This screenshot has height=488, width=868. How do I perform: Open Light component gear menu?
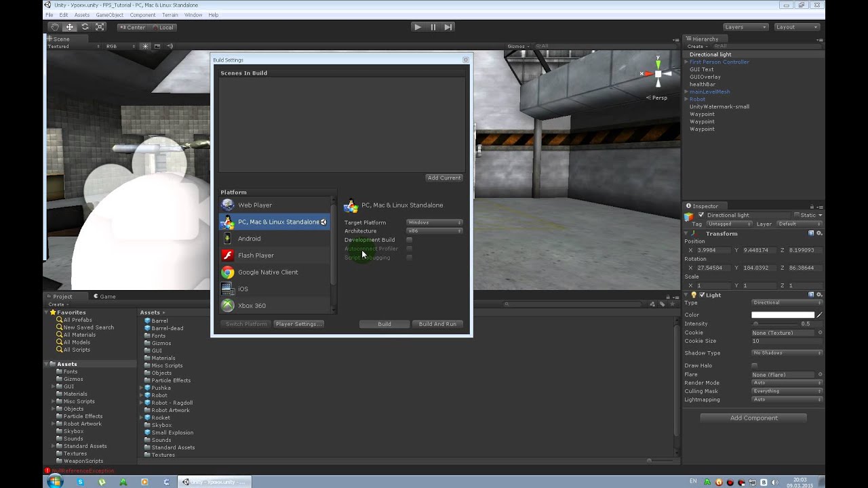(819, 295)
